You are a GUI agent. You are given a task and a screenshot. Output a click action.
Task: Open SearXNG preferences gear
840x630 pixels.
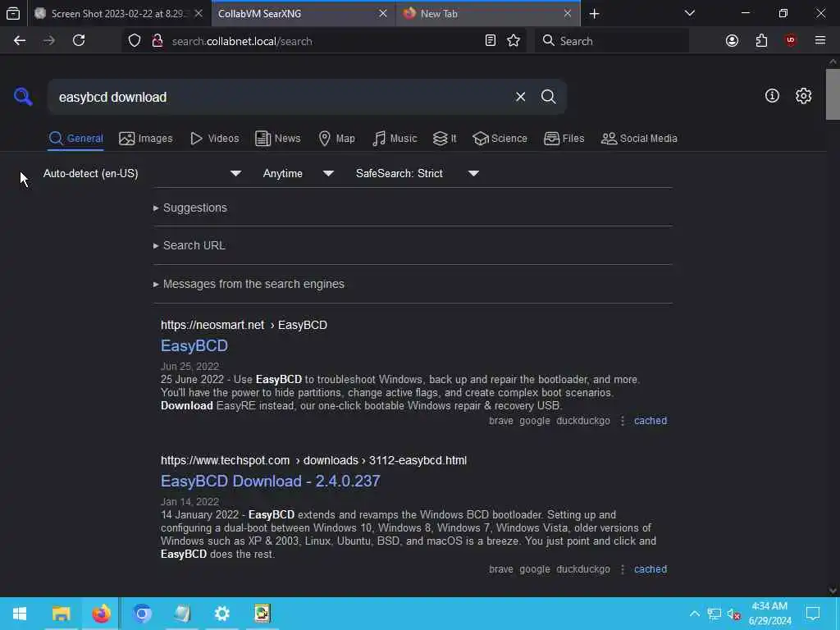click(x=803, y=96)
